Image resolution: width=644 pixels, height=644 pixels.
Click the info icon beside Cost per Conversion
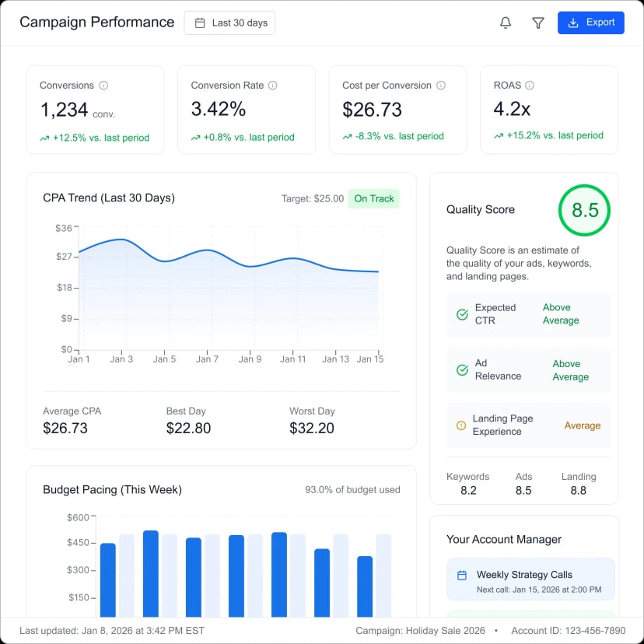[441, 86]
